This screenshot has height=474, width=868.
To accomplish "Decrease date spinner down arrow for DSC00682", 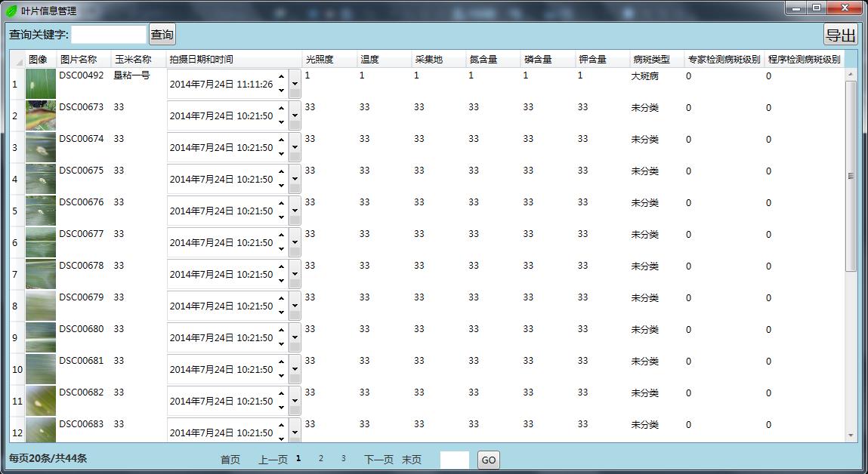I will 282,408.
